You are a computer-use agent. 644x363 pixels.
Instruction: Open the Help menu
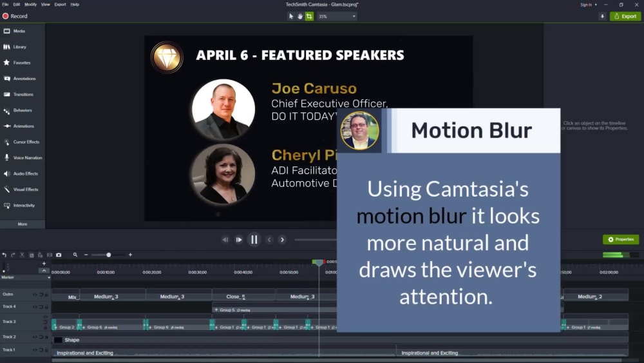[x=75, y=5]
